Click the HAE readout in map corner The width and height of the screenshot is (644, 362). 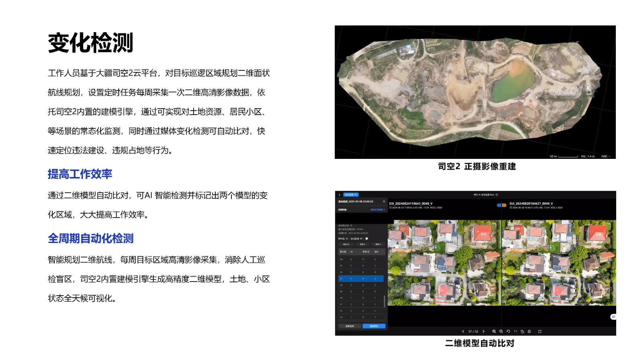pyautogui.click(x=606, y=156)
